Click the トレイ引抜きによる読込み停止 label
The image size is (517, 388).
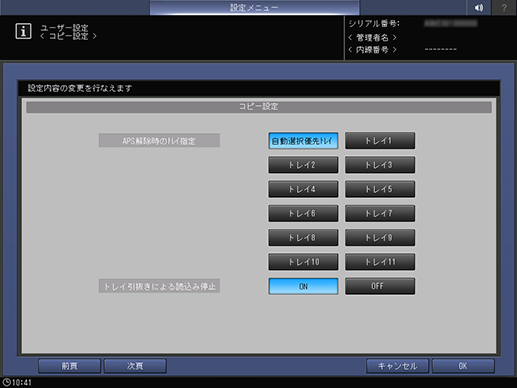159,286
